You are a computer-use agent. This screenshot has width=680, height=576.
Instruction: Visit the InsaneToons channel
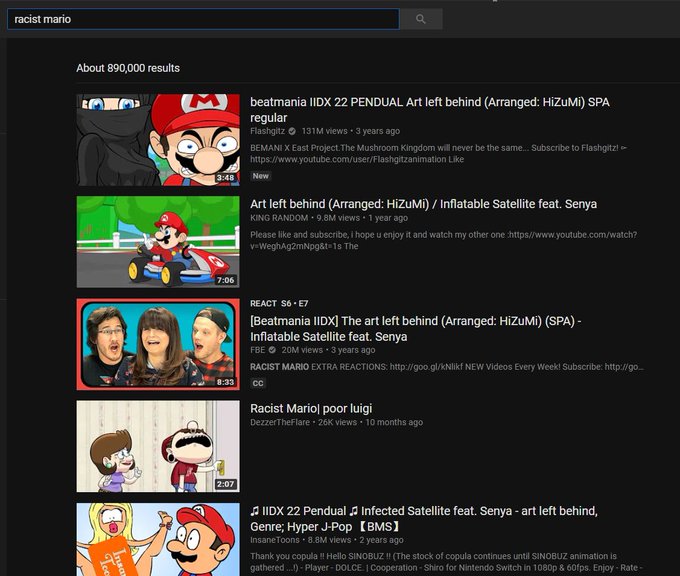[275, 540]
